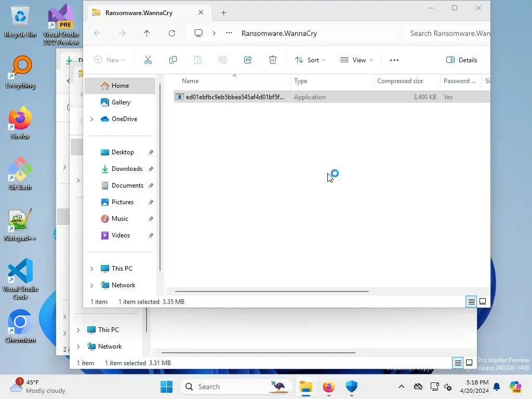The height and width of the screenshot is (399, 532).
Task: Select the Firefox desktop shortcut
Action: coord(20,123)
